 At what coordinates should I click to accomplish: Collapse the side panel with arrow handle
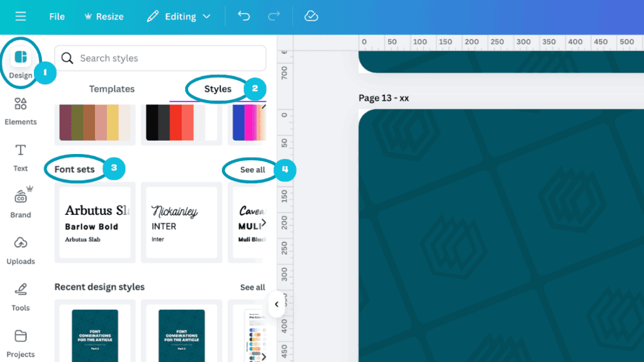pyautogui.click(x=276, y=304)
